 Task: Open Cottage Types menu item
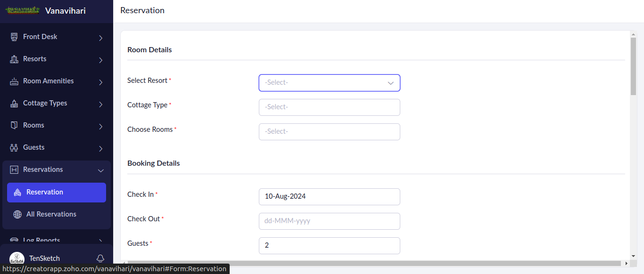pyautogui.click(x=57, y=103)
